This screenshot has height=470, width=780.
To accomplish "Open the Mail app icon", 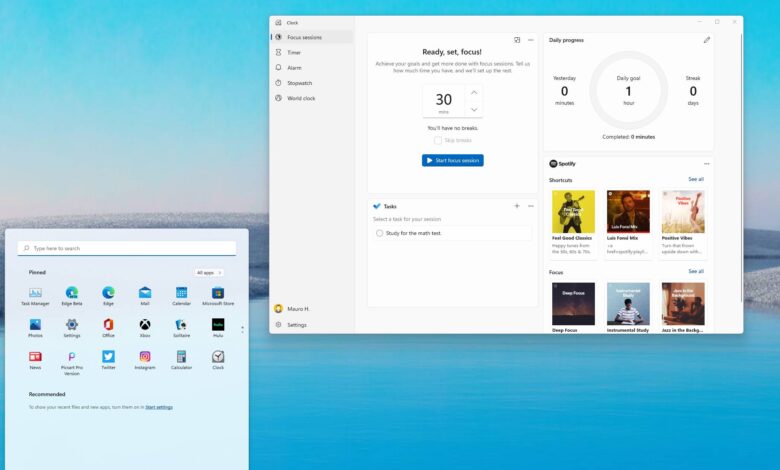I will click(x=145, y=293).
